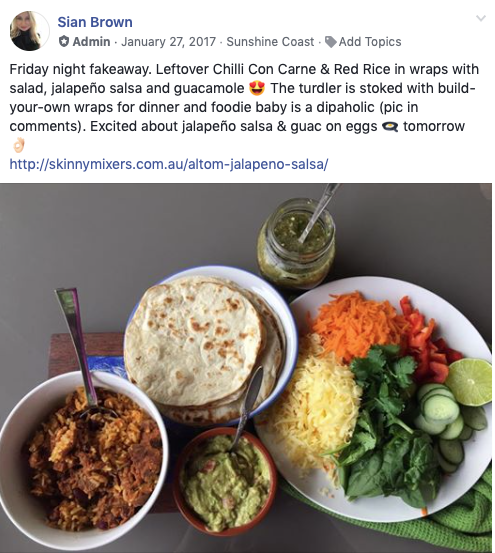Open the Sunshine Coast location link
495x553 pixels.
pos(270,42)
